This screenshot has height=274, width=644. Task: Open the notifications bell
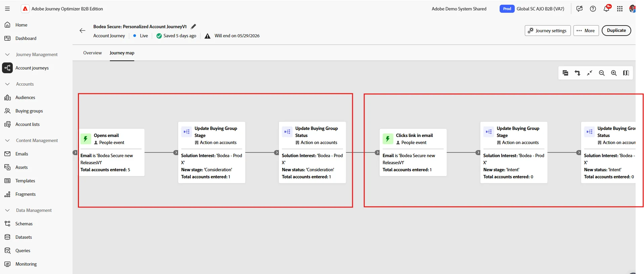point(606,9)
